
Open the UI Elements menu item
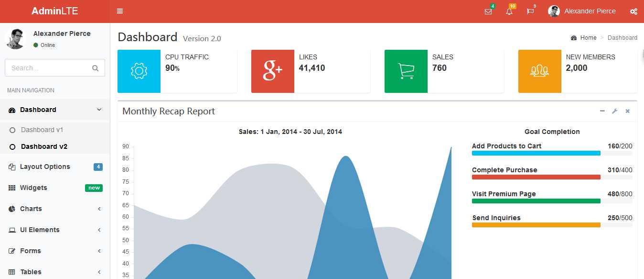[x=55, y=230]
